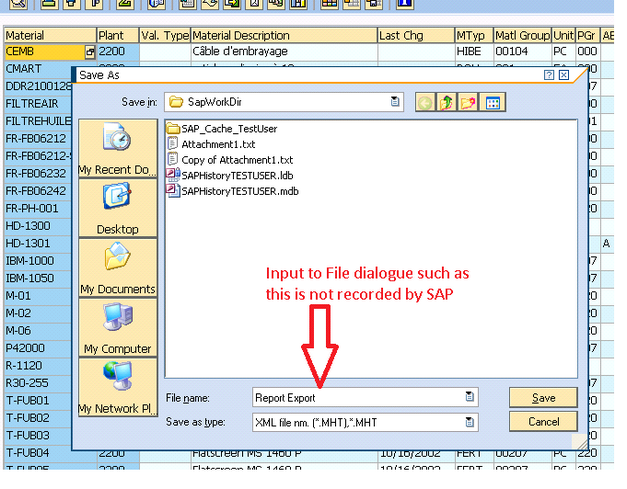
Task: Click the help question mark button
Action: pyautogui.click(x=549, y=75)
